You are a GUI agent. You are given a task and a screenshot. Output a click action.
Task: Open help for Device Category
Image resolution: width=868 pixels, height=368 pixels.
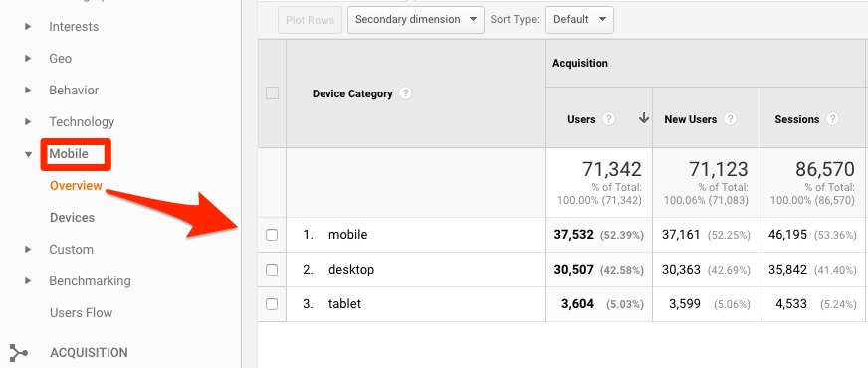tap(406, 93)
